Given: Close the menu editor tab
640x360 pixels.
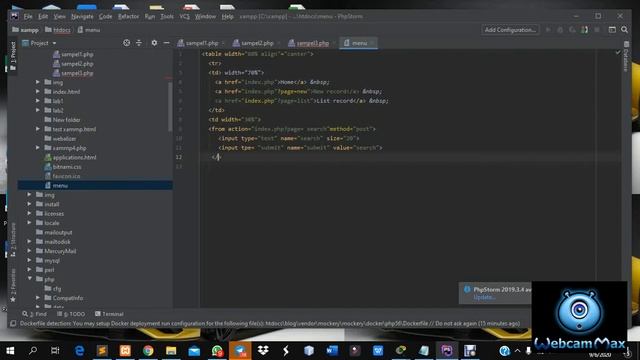Looking at the screenshot, I should point(372,43).
